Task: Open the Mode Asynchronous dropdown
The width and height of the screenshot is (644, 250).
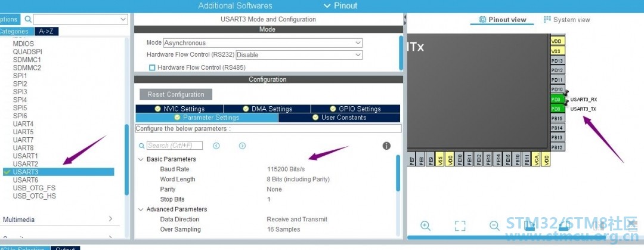Action: (263, 43)
